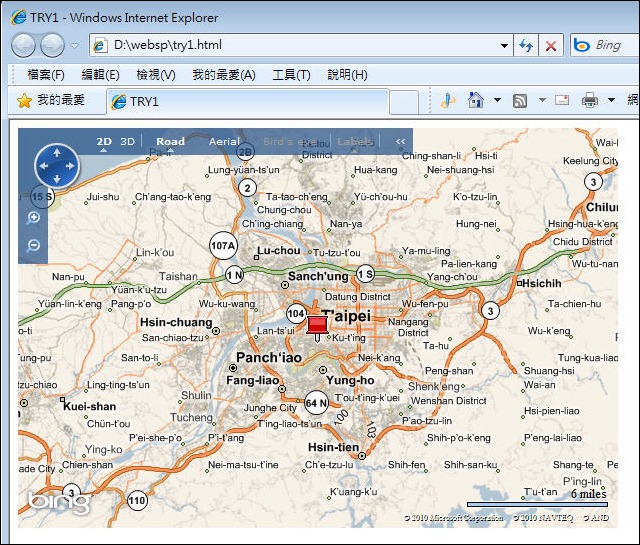This screenshot has height=545, width=640.
Task: Click the Hsichih map label
Action: click(x=542, y=283)
